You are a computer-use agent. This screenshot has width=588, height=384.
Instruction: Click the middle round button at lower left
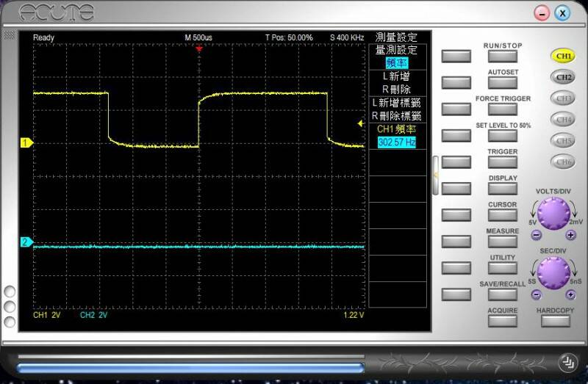point(10,307)
